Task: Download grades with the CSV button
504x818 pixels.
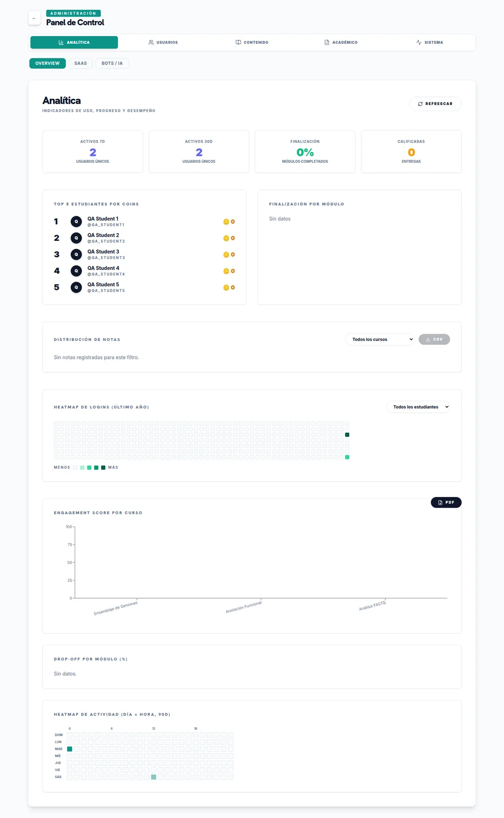Action: point(434,339)
